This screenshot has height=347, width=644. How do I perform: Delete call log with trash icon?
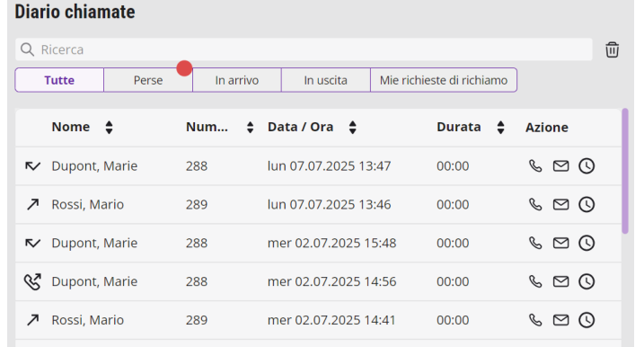point(612,49)
